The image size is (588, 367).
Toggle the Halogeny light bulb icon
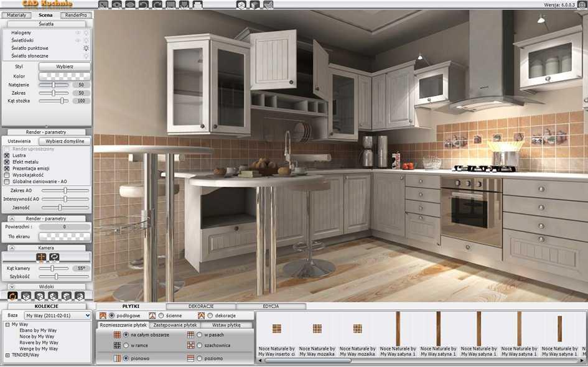pos(86,32)
